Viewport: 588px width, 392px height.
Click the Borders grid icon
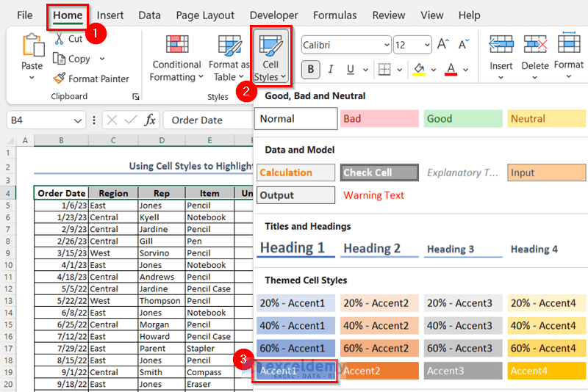384,69
